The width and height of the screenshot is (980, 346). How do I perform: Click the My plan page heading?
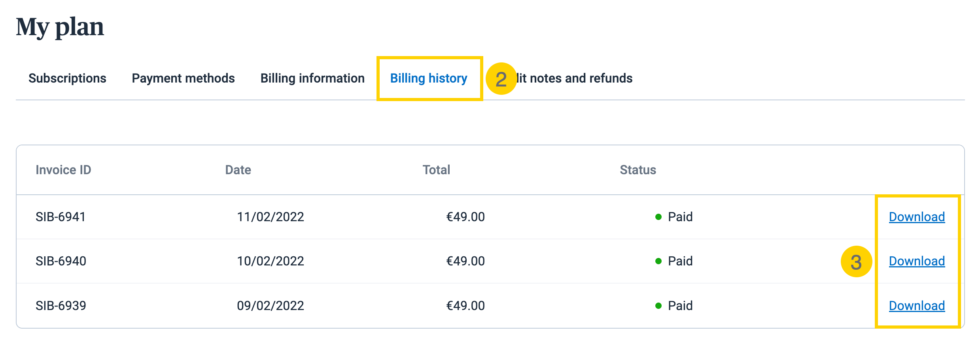pos(60,27)
